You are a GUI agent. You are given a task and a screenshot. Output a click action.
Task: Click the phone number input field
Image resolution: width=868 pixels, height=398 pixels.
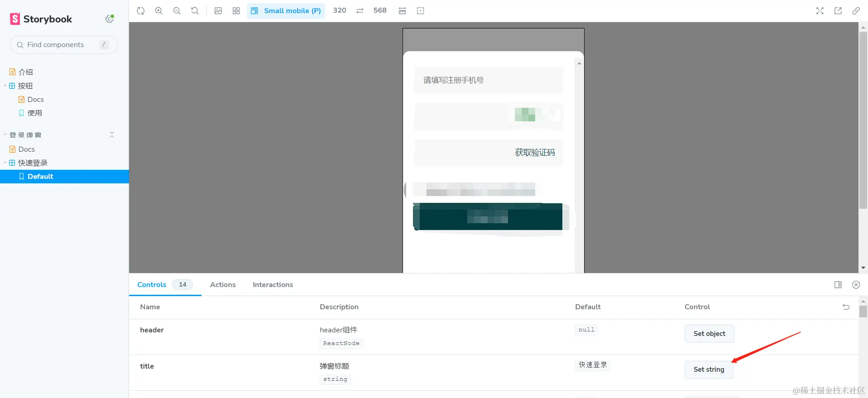click(x=489, y=81)
